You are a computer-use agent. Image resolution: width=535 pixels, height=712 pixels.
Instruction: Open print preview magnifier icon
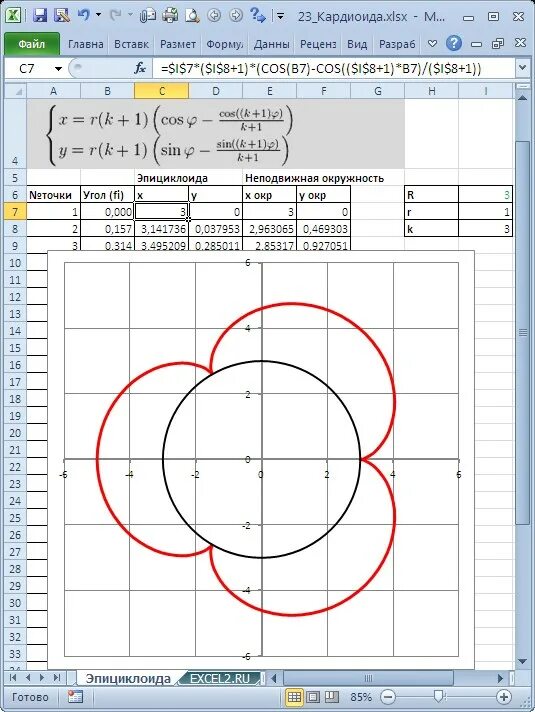(192, 16)
